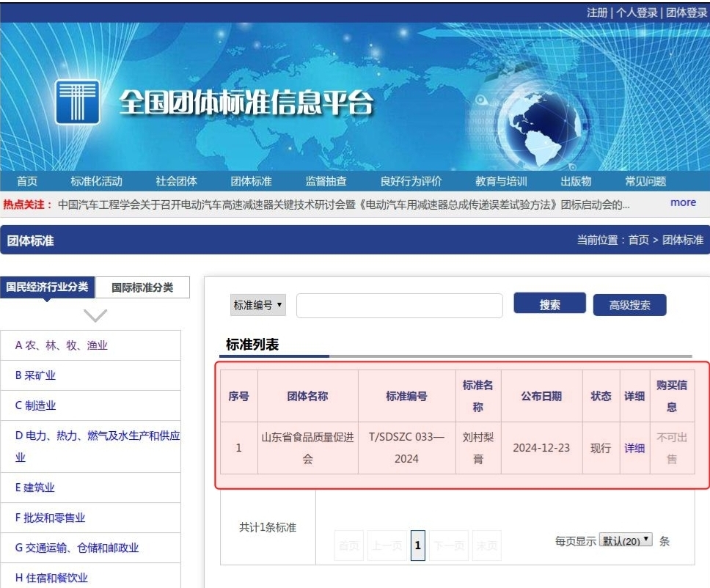Click standard number T/SDSZC 033—2024
The width and height of the screenshot is (710, 588).
[406, 448]
